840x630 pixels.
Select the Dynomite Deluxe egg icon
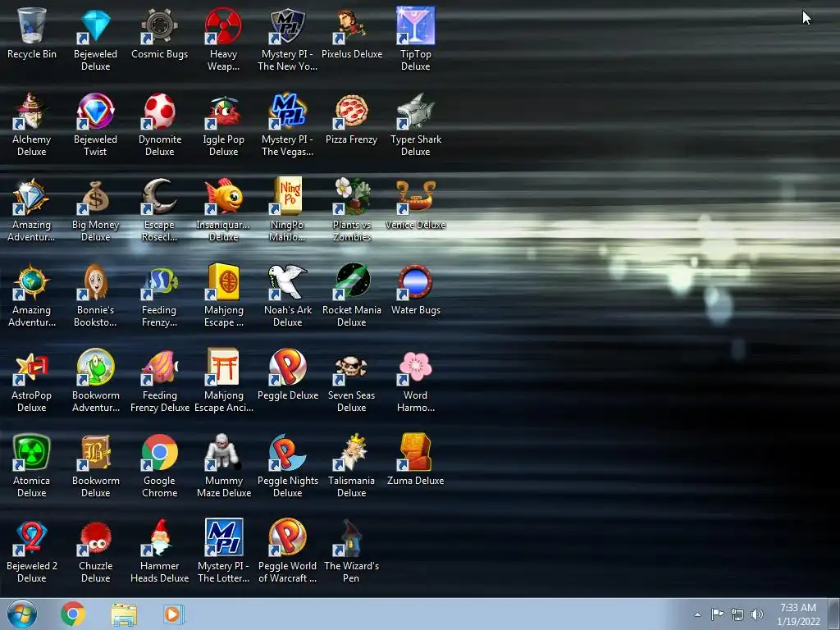pos(160,111)
